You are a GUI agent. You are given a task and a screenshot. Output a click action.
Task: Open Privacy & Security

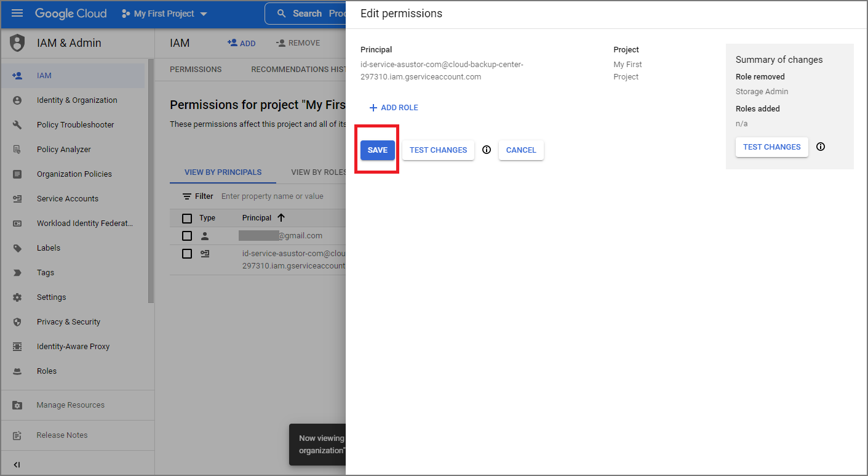[68, 322]
